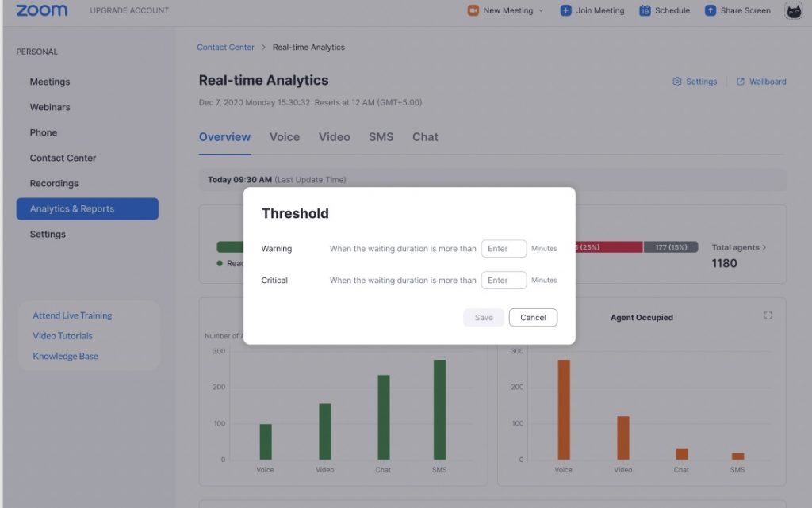Open the profile avatar menu
This screenshot has width=812, height=508.
click(793, 10)
